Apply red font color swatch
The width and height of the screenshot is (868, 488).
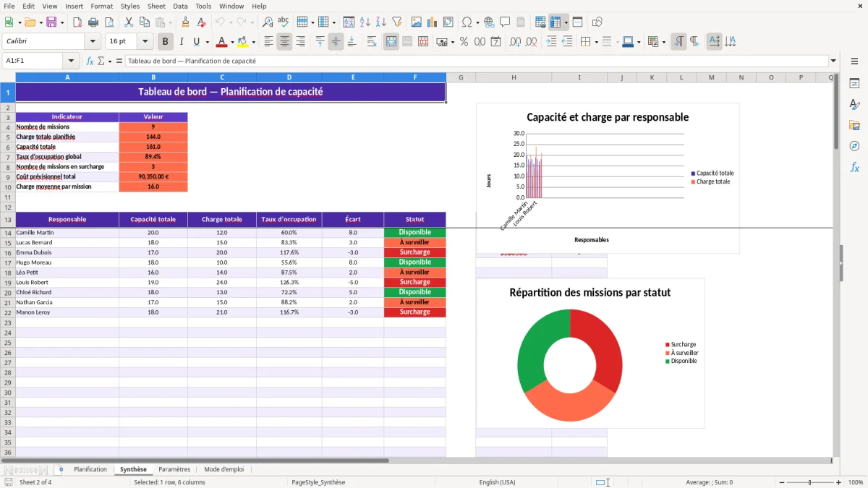(x=222, y=42)
